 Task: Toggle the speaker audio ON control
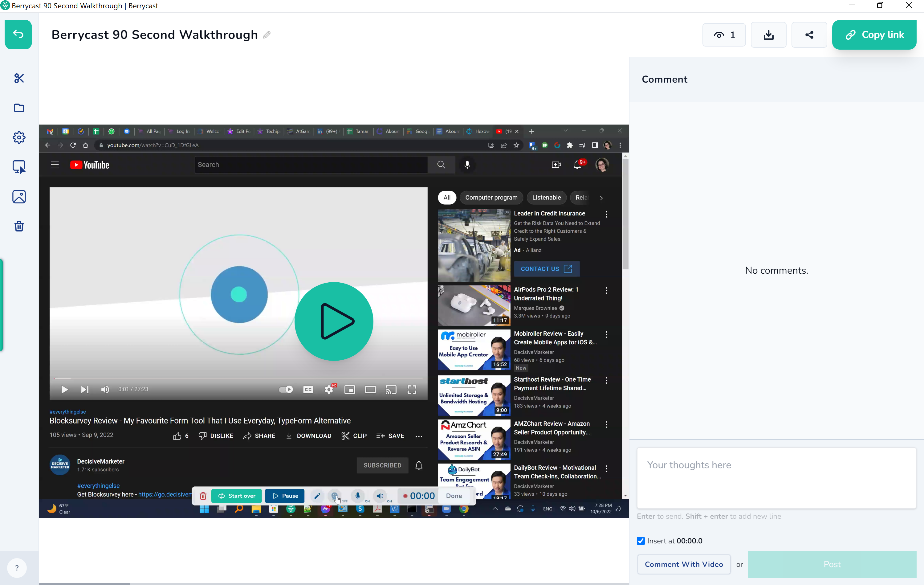[x=380, y=496]
